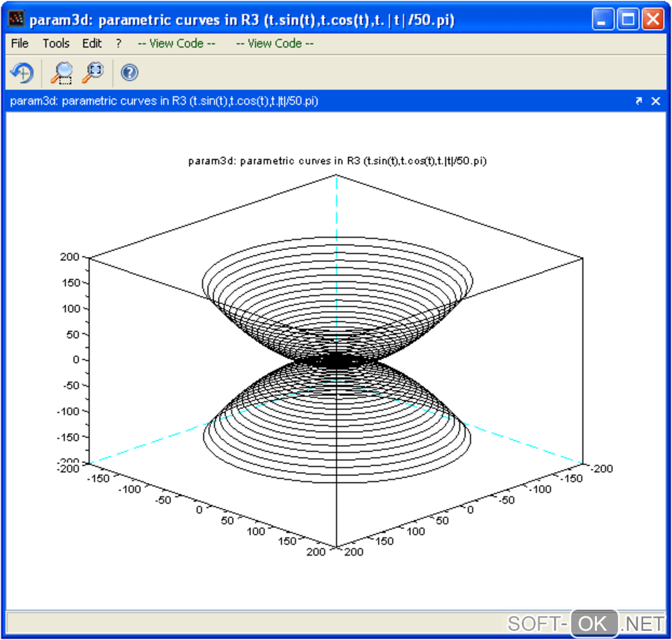Close the docked param3d panel
The image size is (672, 640).
[x=656, y=101]
